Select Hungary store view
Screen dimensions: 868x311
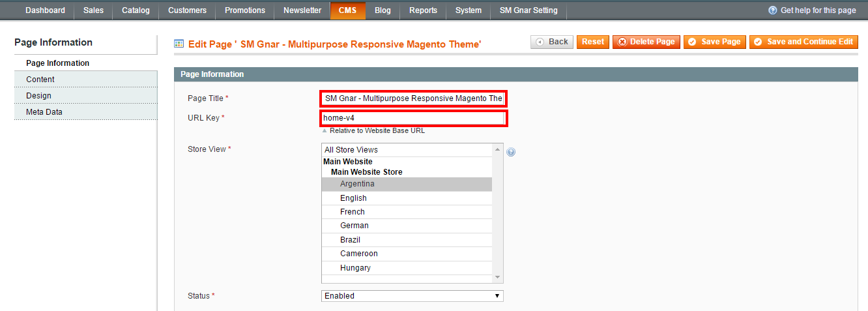[x=407, y=268]
